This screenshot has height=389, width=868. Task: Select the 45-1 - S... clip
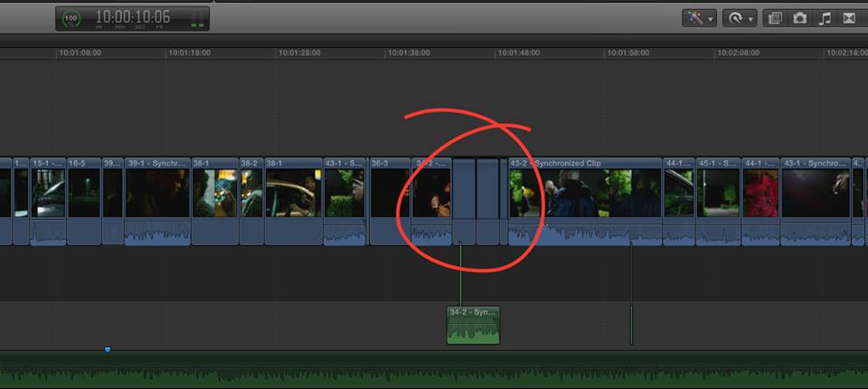coord(718,201)
